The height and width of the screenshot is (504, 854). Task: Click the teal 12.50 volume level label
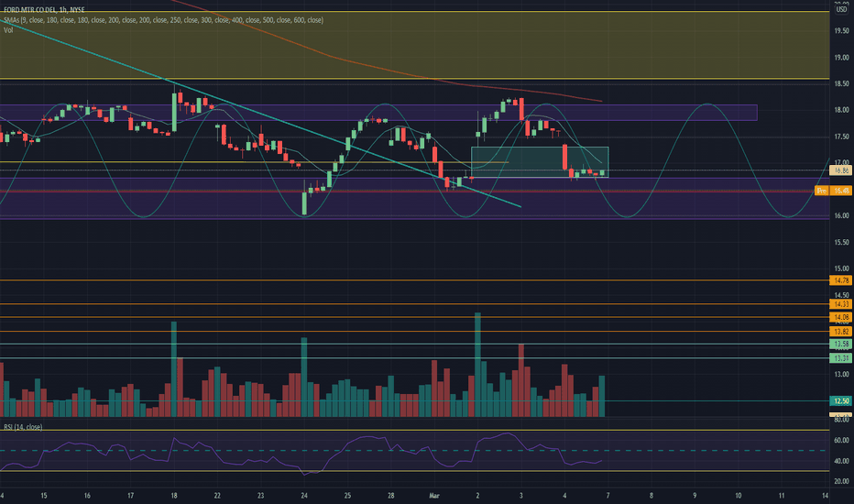[x=841, y=401]
